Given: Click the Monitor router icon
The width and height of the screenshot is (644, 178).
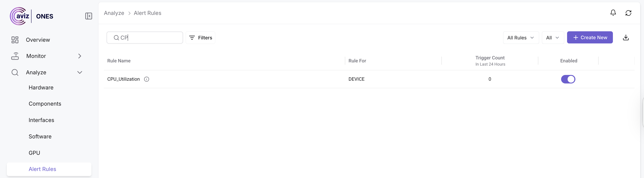Looking at the screenshot, I should point(15,56).
